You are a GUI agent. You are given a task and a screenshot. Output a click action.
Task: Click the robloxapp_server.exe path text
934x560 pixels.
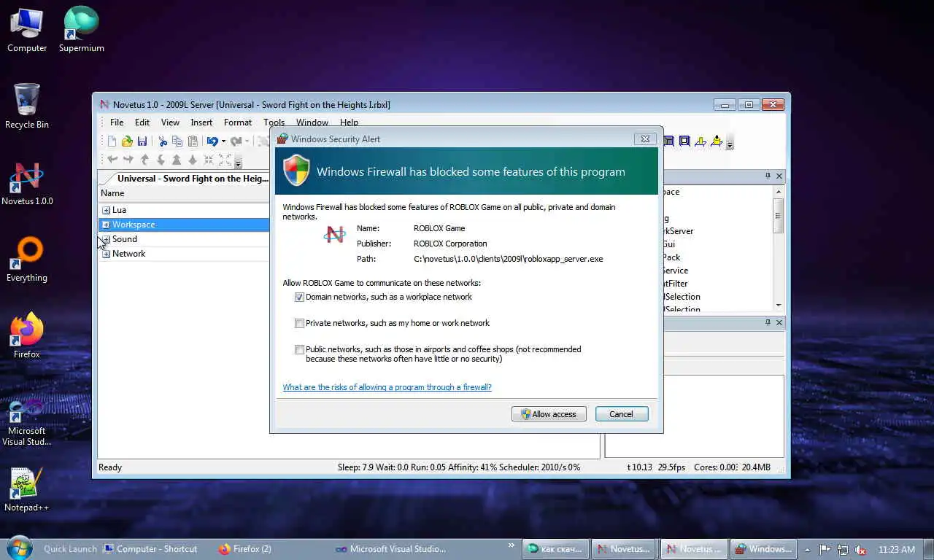(x=508, y=259)
